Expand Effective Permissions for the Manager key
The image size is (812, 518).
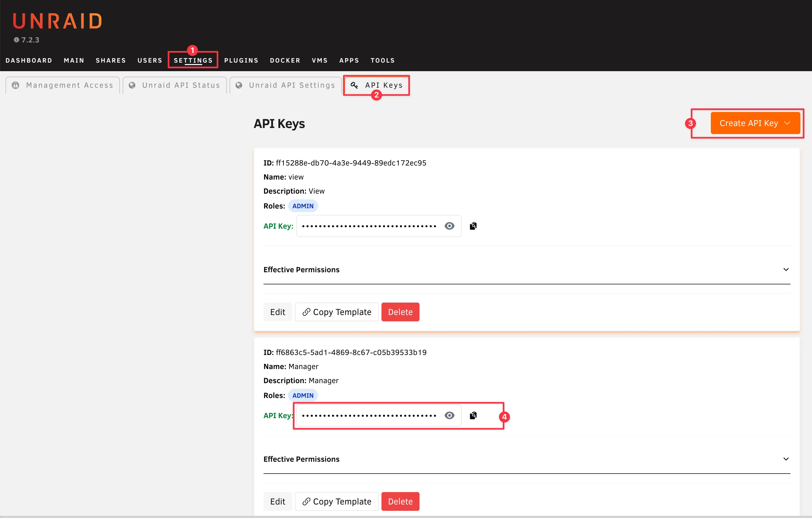click(x=527, y=459)
